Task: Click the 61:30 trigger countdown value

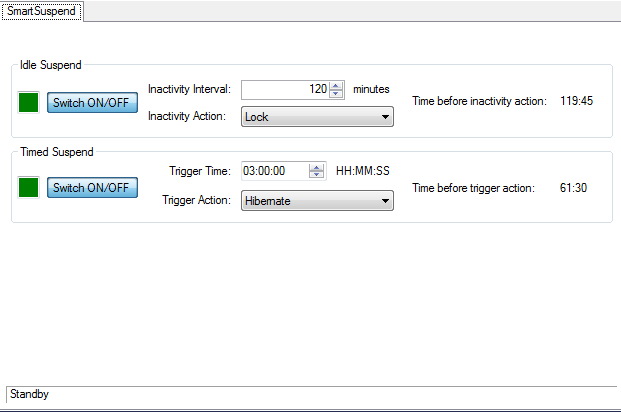Action: tap(573, 187)
